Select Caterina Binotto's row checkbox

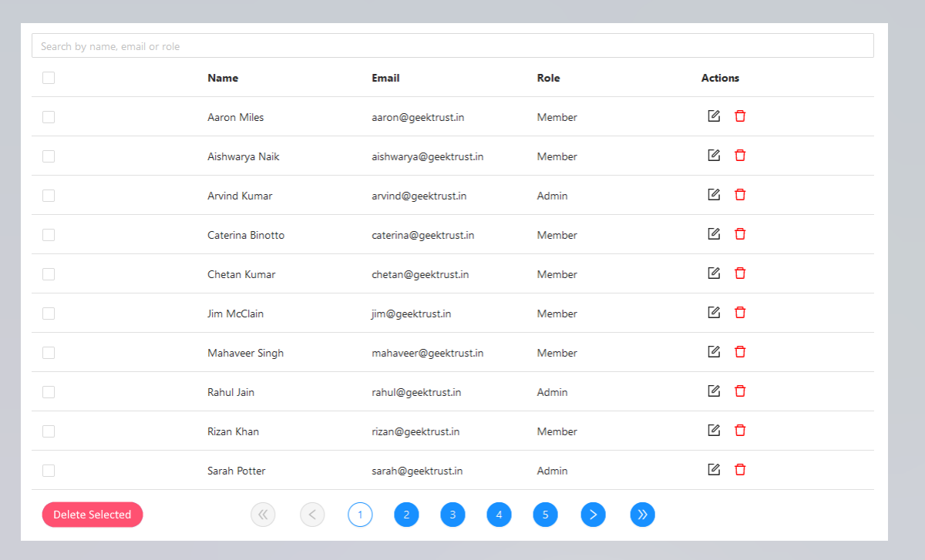(49, 234)
